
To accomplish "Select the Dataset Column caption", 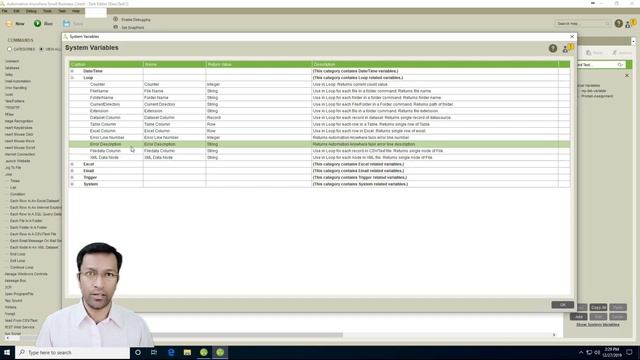I will 105,118.
